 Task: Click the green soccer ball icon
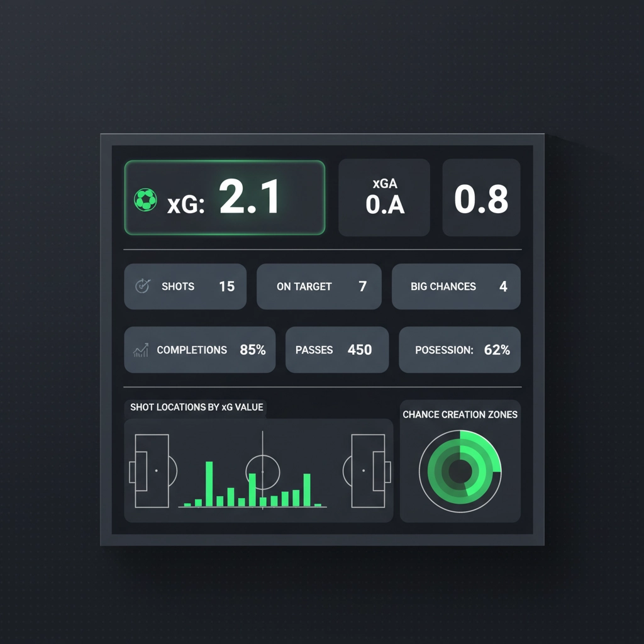[x=145, y=200]
